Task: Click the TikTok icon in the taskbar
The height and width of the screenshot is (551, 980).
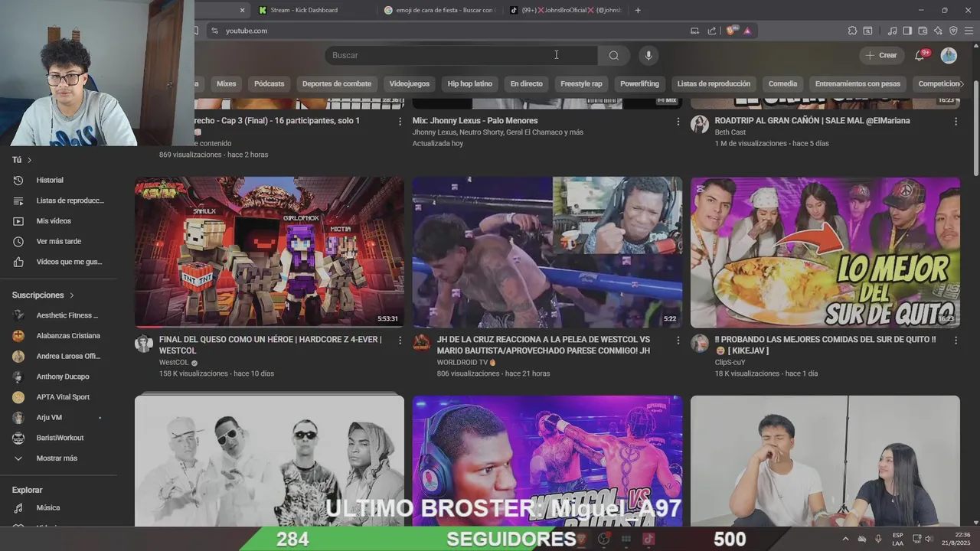Action: [x=648, y=539]
